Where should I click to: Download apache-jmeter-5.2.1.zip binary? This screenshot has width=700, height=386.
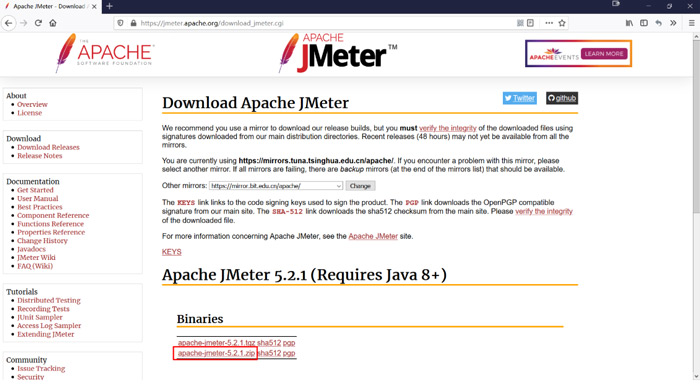click(x=216, y=353)
